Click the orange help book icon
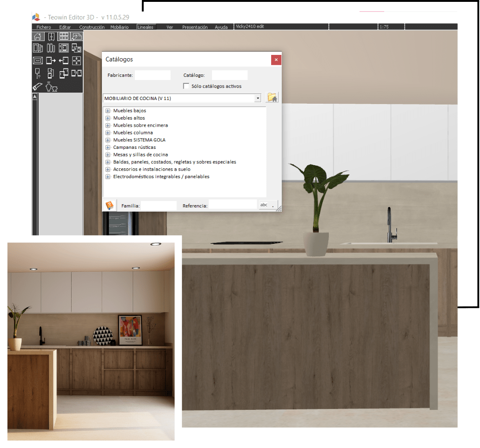The image size is (480, 448). point(109,205)
